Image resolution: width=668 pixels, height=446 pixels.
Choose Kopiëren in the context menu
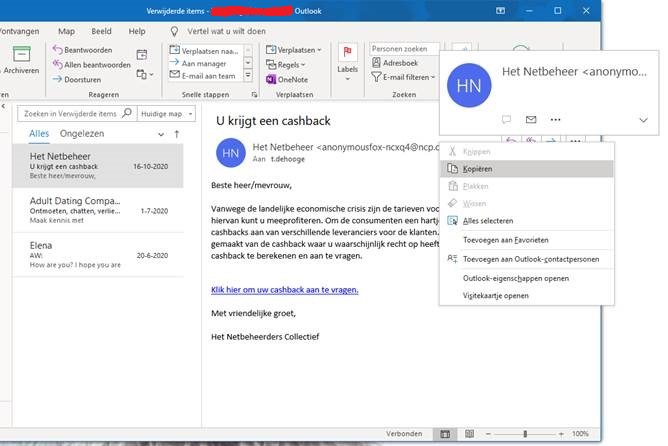click(527, 169)
